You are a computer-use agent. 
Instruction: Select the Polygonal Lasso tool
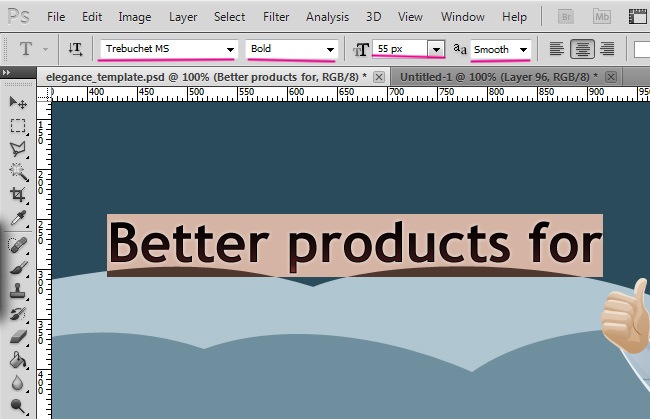click(18, 149)
